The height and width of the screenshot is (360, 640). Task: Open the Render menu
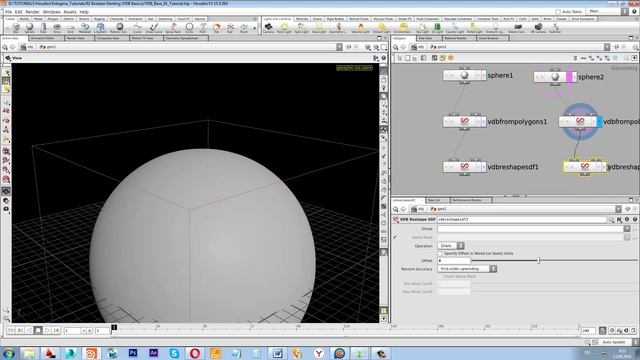tap(33, 12)
